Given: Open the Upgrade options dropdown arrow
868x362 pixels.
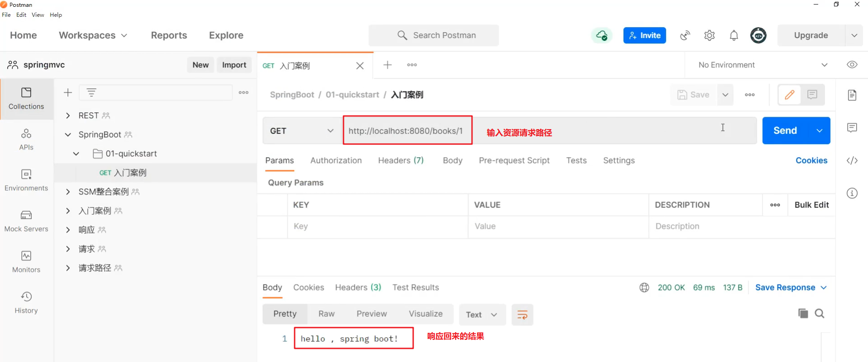Looking at the screenshot, I should tap(854, 35).
